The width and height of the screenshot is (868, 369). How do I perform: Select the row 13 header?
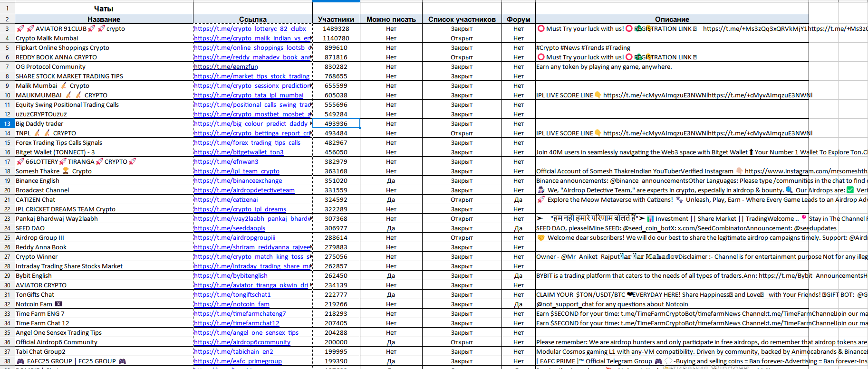(7, 124)
